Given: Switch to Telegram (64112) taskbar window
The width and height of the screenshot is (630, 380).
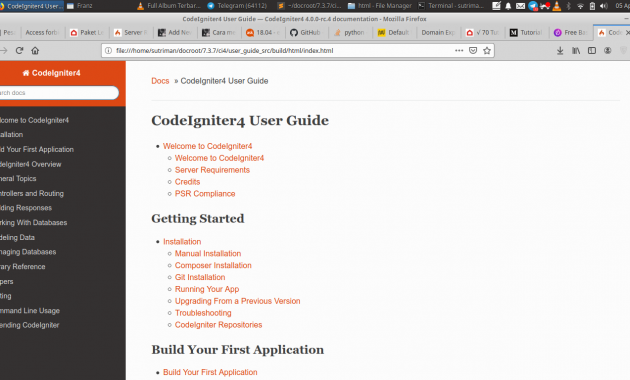Looking at the screenshot, I should tap(237, 6).
